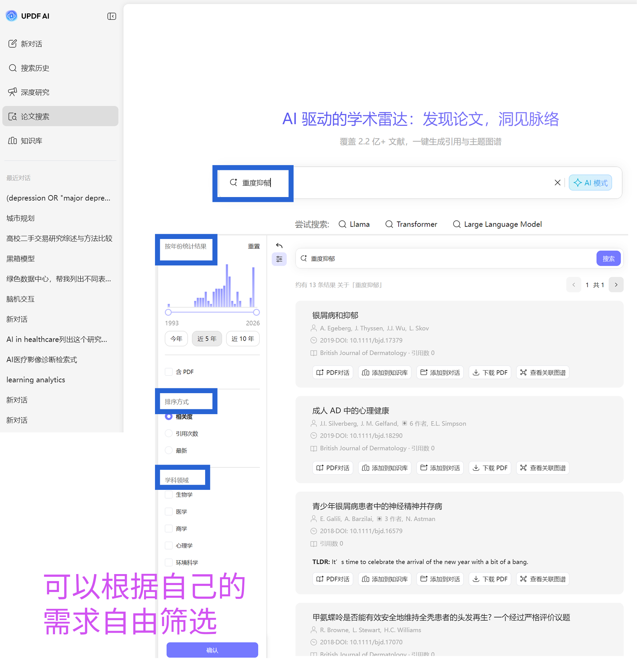The width and height of the screenshot is (637, 672).
Task: Click 下载 PDF for 成人 AD paper
Action: pos(490,468)
